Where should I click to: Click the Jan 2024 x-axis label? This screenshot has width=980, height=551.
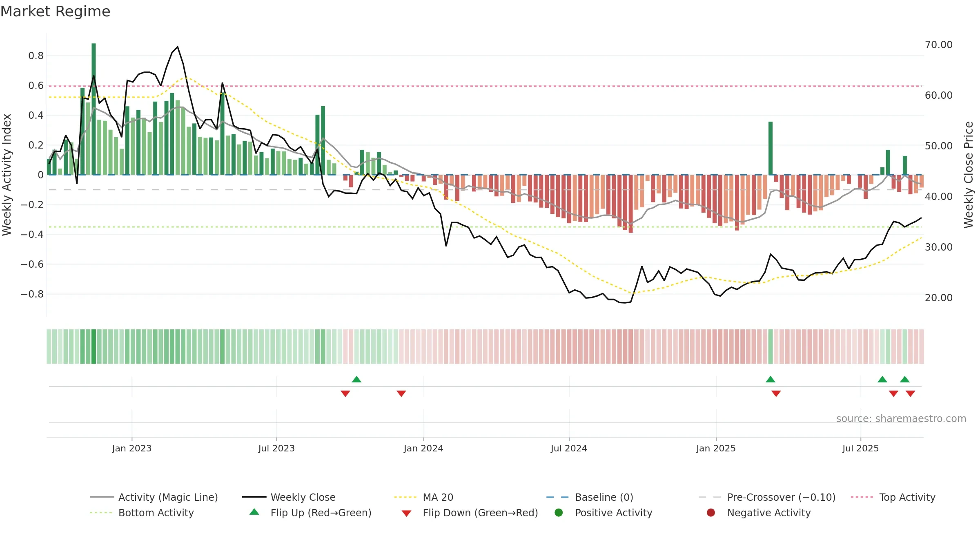point(423,448)
